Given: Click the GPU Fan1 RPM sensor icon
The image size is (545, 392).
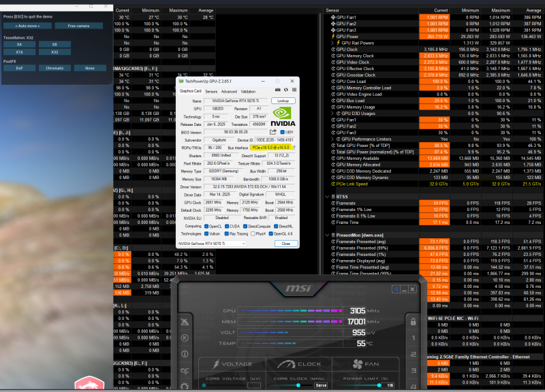Looking at the screenshot, I should pyautogui.click(x=333, y=18).
